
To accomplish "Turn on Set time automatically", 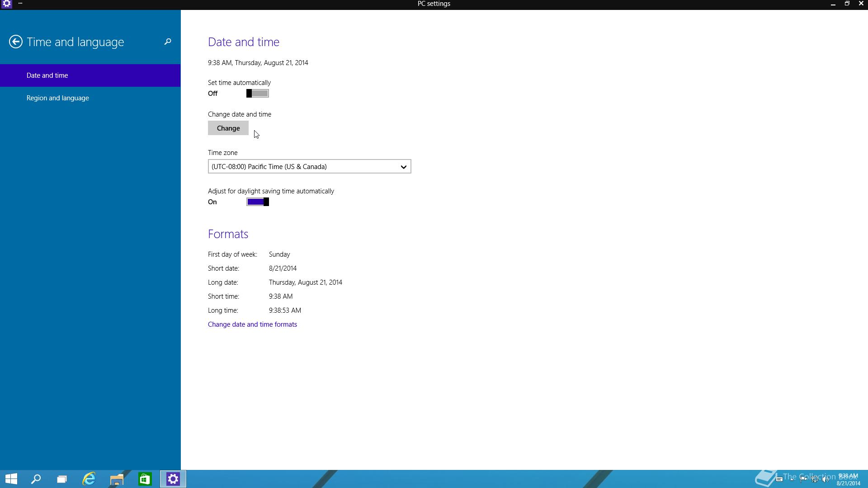I will [258, 94].
